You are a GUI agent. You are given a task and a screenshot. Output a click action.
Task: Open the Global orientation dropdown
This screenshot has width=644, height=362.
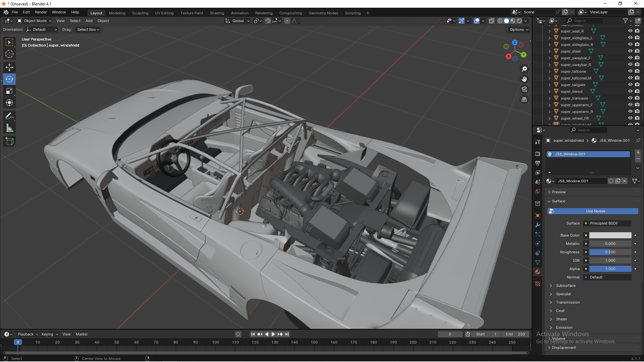237,21
